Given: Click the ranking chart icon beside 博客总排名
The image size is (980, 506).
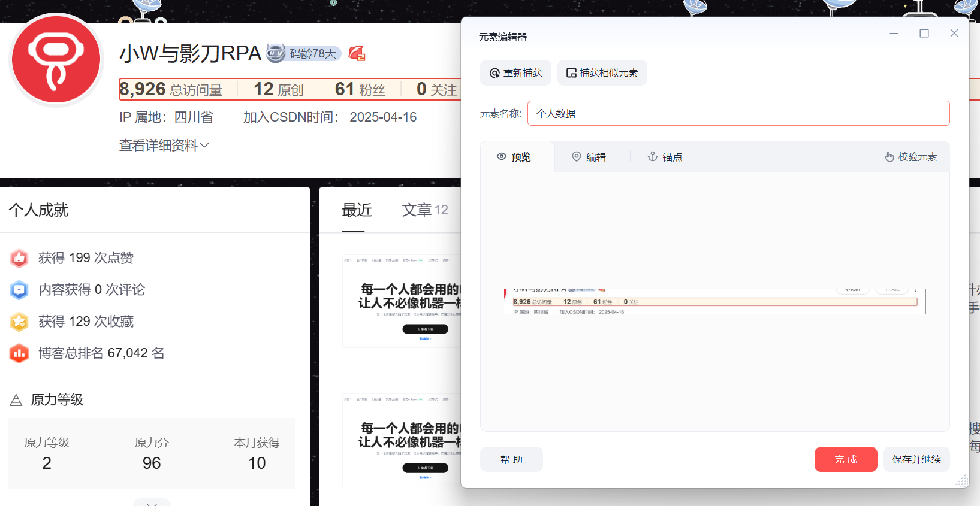Looking at the screenshot, I should (x=19, y=353).
